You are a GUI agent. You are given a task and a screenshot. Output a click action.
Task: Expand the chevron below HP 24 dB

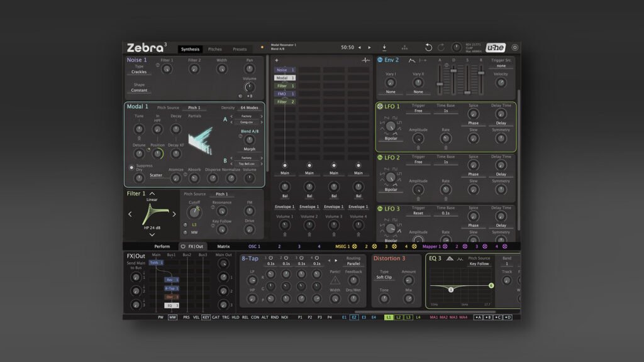(152, 235)
